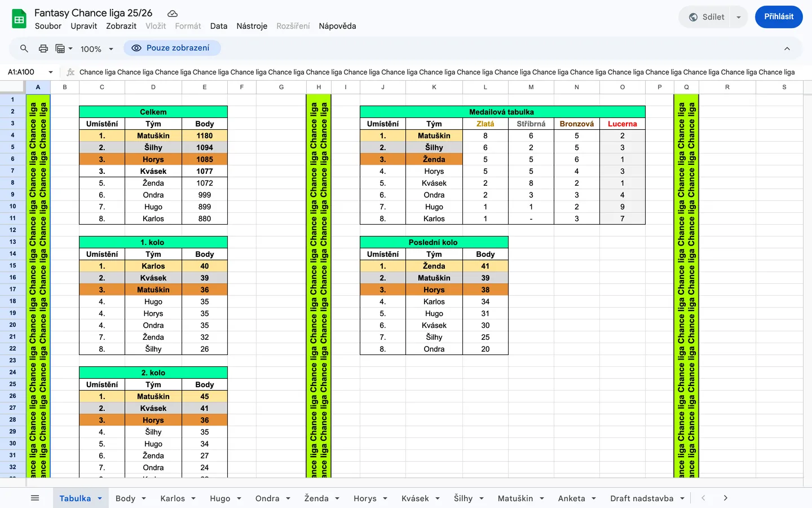Open the Karlos tab dropdown arrow
The image size is (812, 508).
coord(193,498)
